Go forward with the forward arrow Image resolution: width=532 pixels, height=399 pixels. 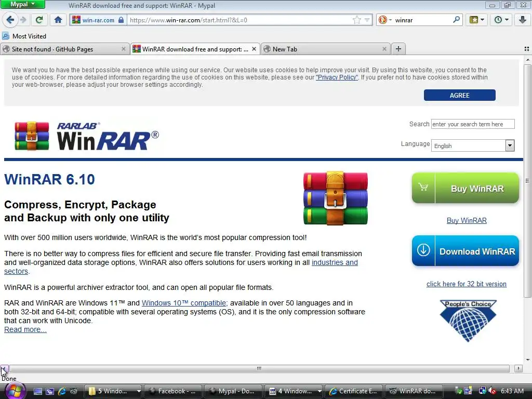click(23, 20)
